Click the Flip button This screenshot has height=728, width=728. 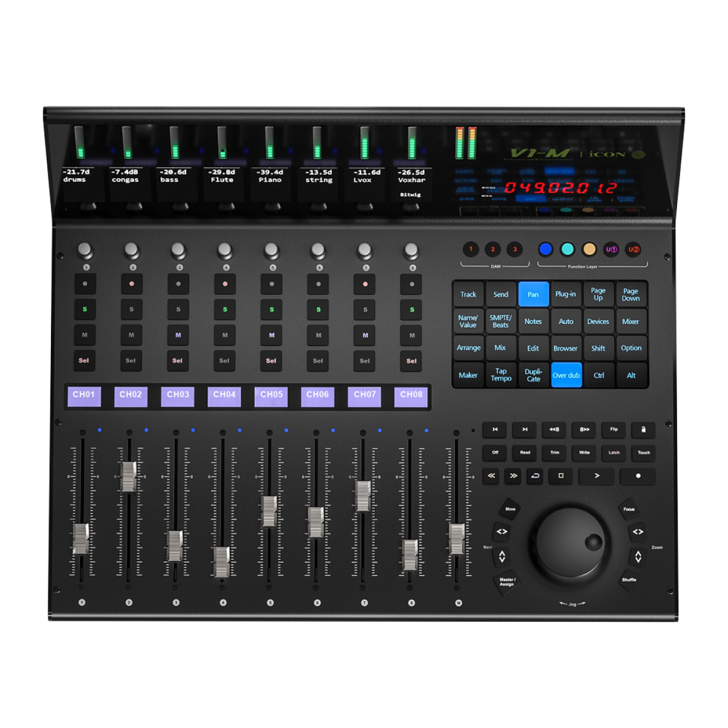click(x=614, y=430)
